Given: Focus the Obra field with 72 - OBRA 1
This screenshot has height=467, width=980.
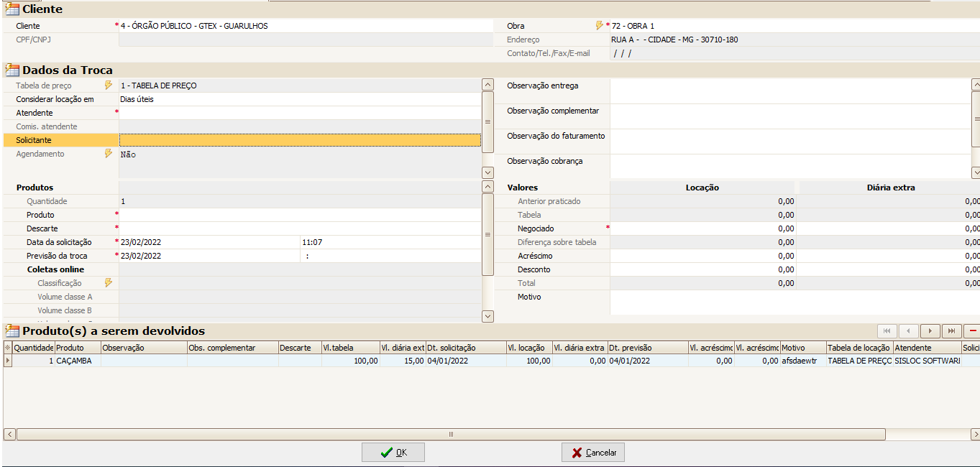Looking at the screenshot, I should pos(795,26).
